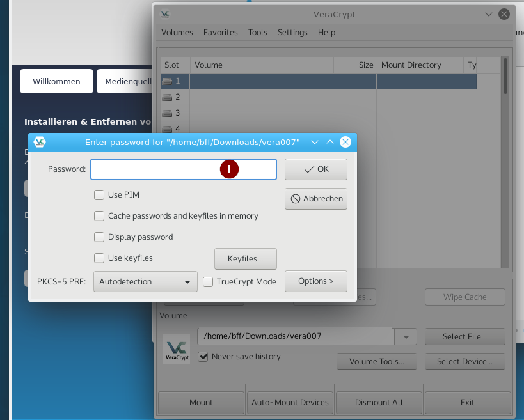Click the up chevron in password dialog title bar
Image resolution: width=524 pixels, height=420 pixels.
coord(330,142)
